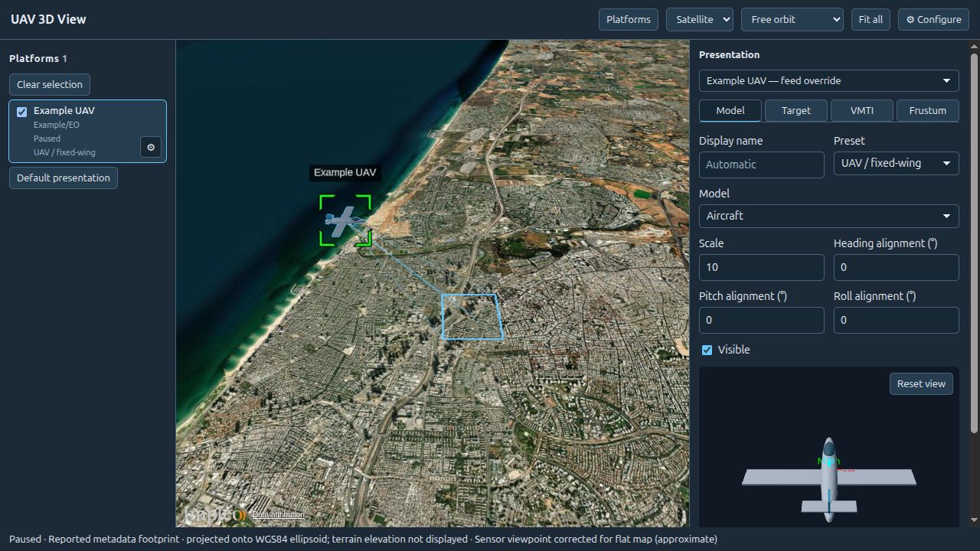Click the Example UAV map label
Image resolution: width=980 pixels, height=551 pixels.
point(345,172)
